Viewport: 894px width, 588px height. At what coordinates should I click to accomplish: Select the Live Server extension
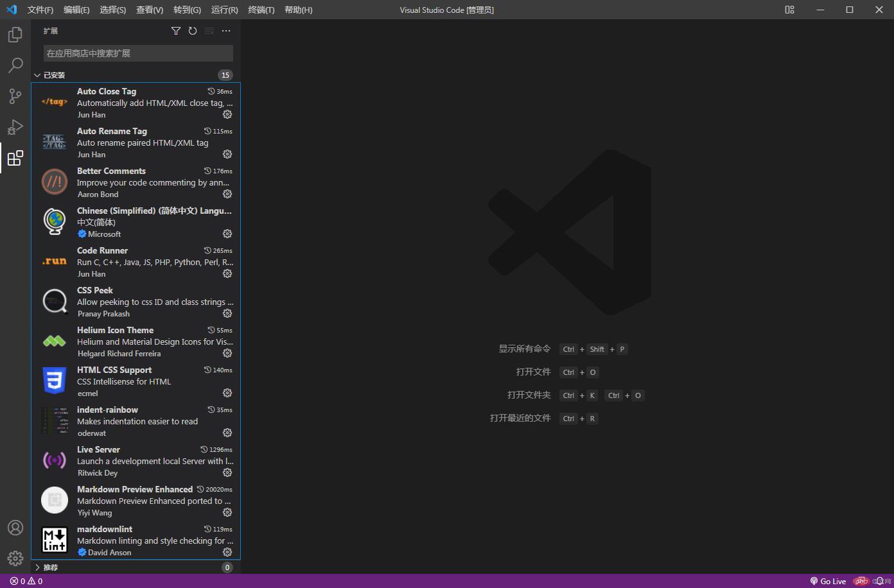click(x=136, y=461)
